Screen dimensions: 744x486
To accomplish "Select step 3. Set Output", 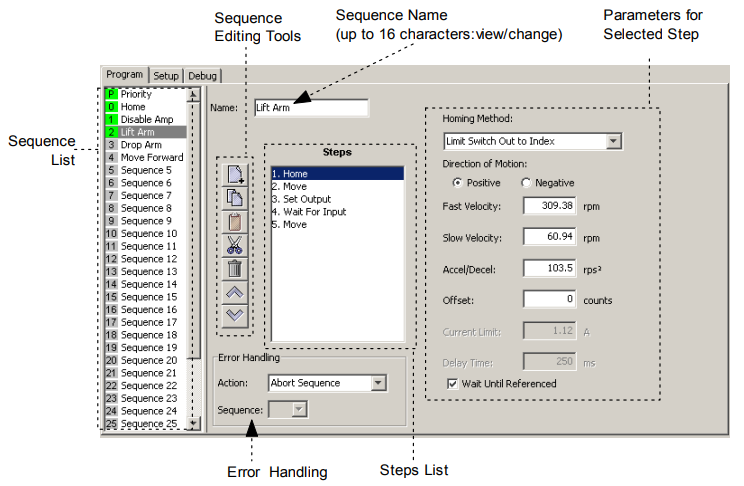I will pos(337,199).
